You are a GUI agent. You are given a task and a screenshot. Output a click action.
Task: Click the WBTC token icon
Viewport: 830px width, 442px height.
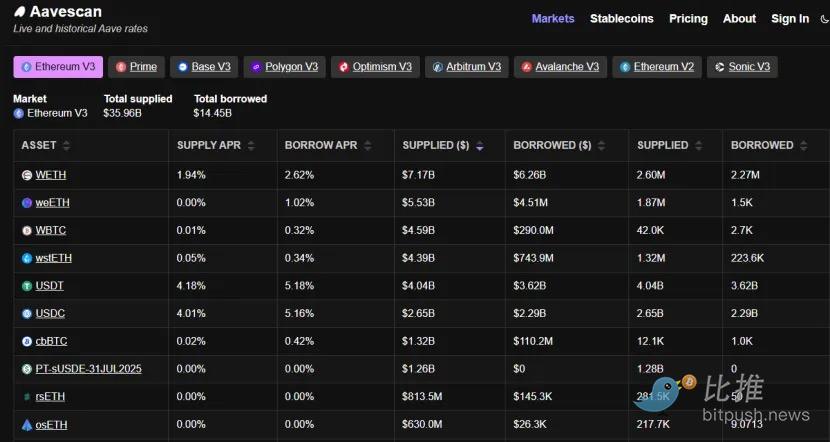pos(27,230)
